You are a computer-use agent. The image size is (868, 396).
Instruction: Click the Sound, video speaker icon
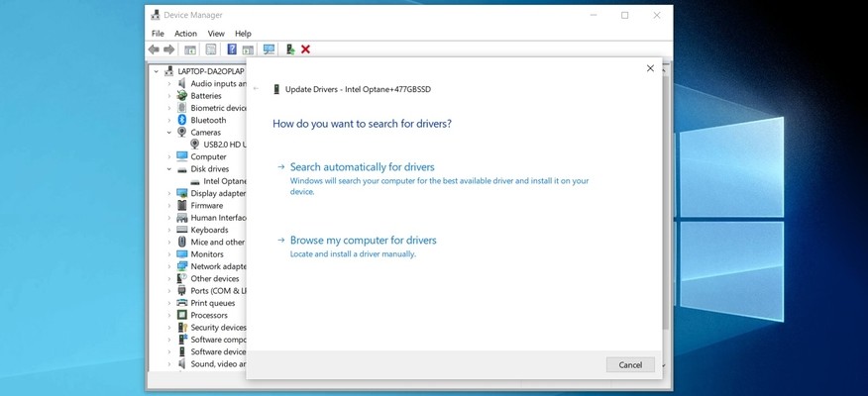(x=181, y=363)
